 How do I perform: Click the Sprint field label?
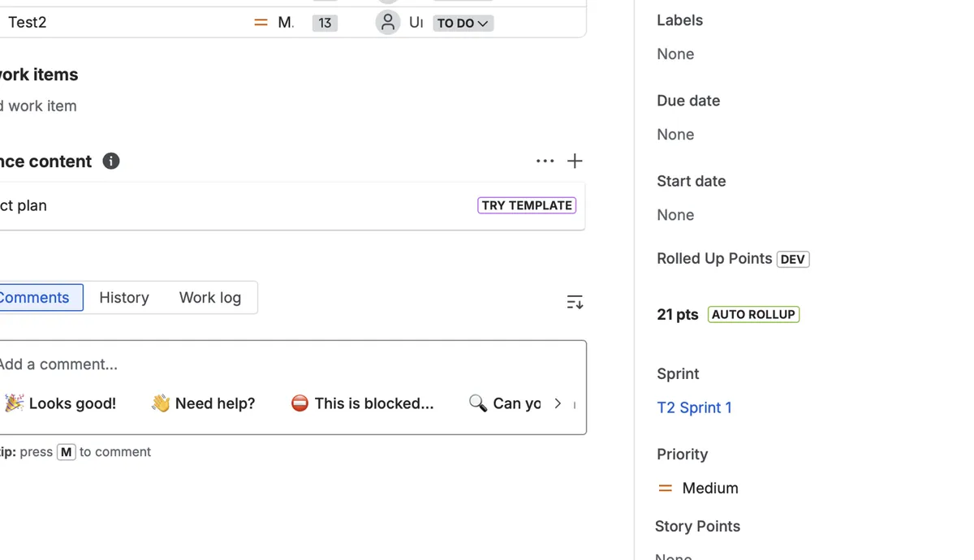(678, 373)
